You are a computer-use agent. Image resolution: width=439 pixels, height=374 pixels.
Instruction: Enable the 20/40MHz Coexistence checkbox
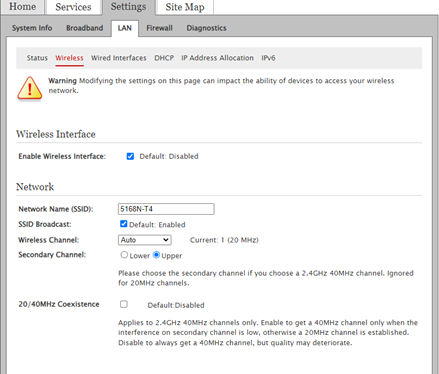tap(124, 304)
